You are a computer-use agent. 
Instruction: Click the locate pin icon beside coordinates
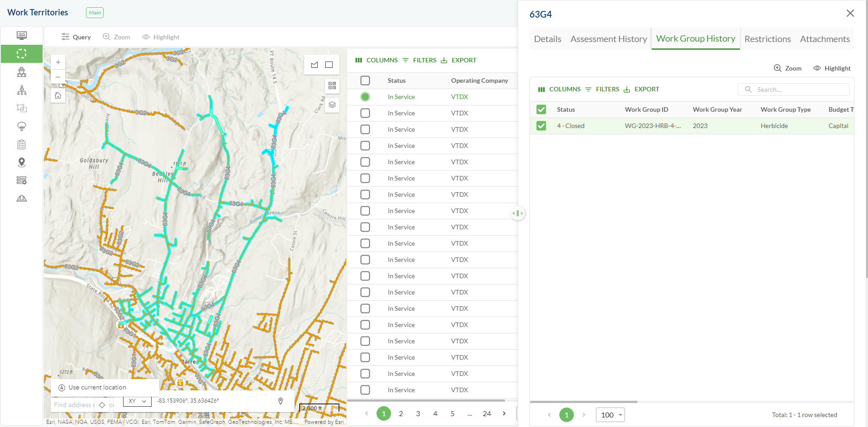click(281, 401)
